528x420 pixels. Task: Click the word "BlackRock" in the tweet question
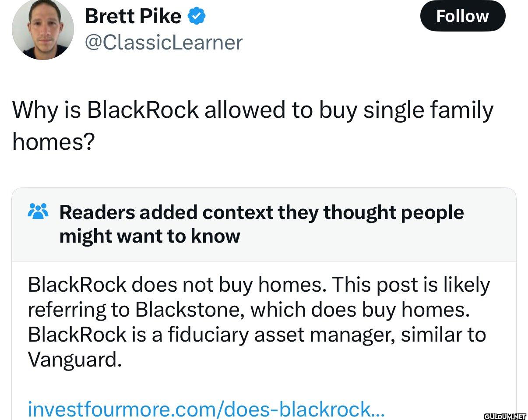[x=143, y=110]
